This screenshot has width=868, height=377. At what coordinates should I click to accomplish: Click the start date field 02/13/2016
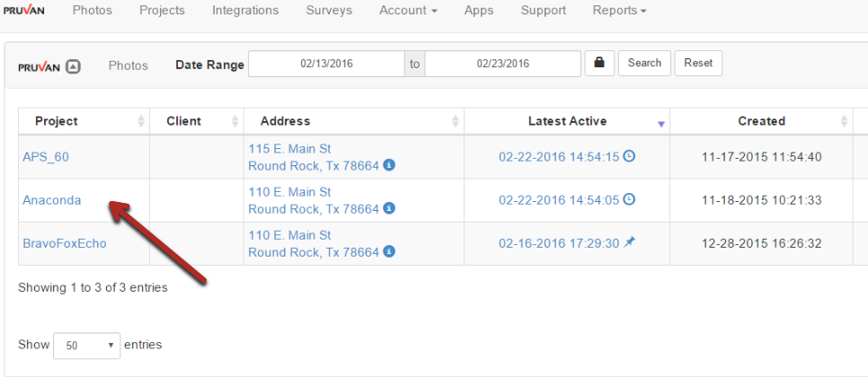coord(326,64)
